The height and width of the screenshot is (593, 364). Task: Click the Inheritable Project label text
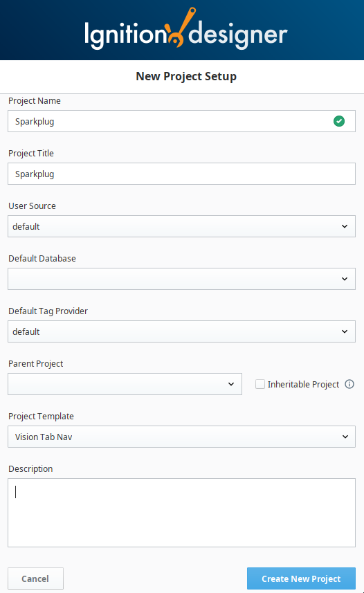(304, 384)
